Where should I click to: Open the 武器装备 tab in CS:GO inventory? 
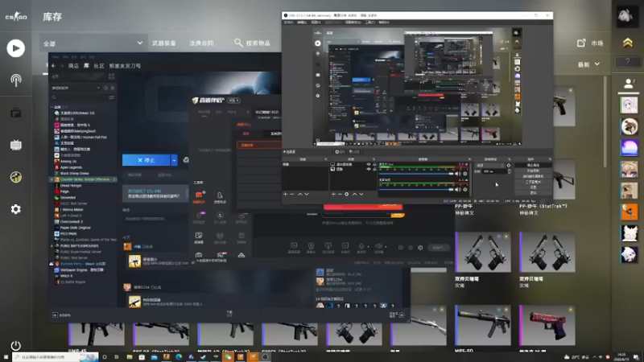164,43
